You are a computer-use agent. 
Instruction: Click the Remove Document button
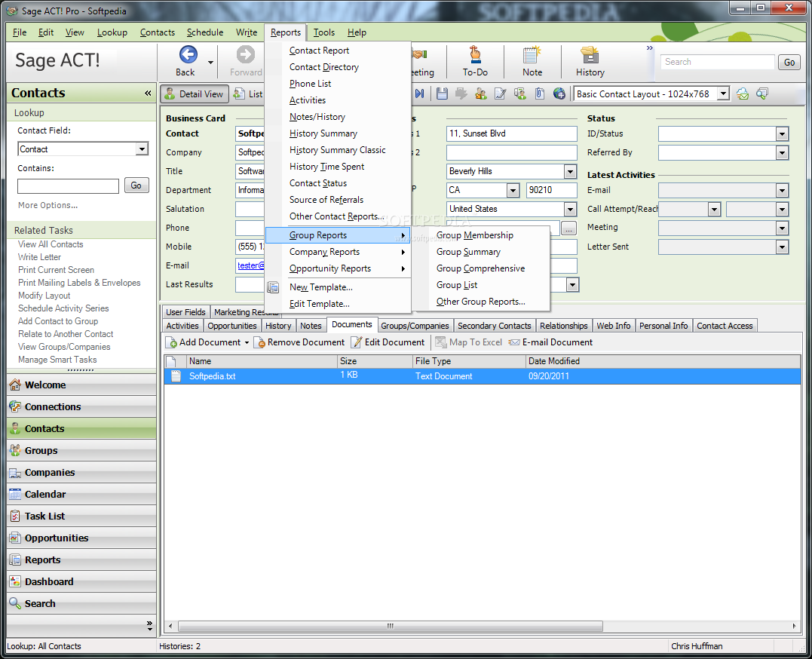click(x=300, y=342)
